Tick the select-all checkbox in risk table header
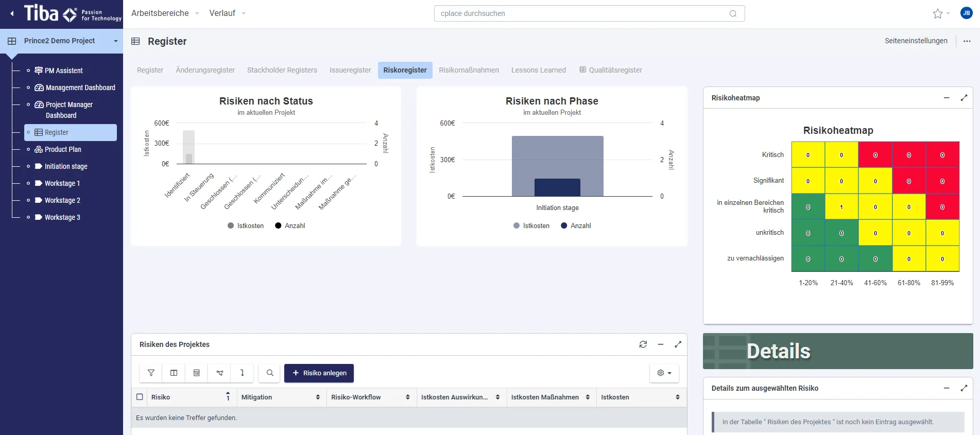Screen dimensions: 980x435 point(140,397)
